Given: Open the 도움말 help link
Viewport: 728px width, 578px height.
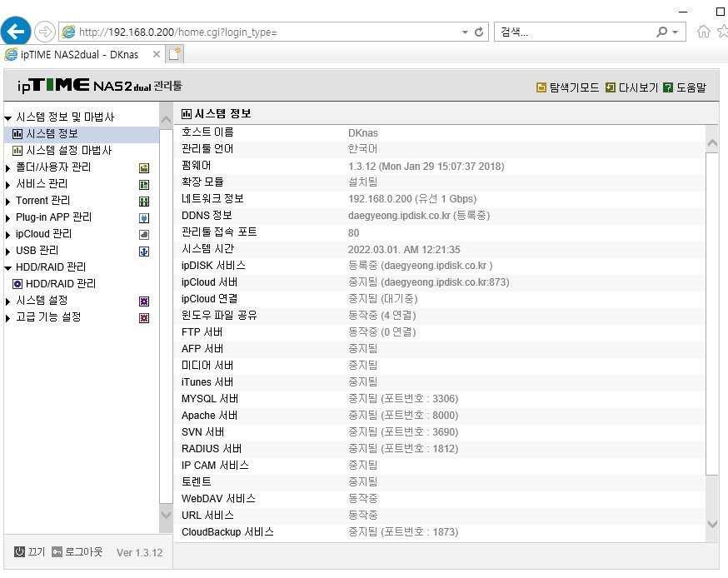Looking at the screenshot, I should (x=685, y=87).
